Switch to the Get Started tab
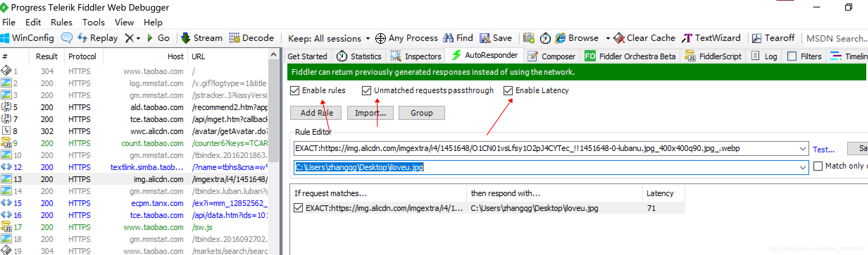 click(307, 56)
